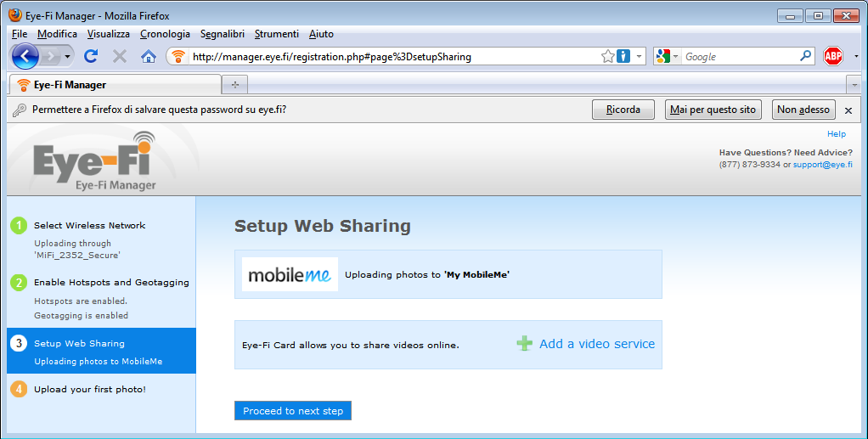The height and width of the screenshot is (439, 868).
Task: Click the Adblock Plus ABP icon
Action: click(833, 56)
